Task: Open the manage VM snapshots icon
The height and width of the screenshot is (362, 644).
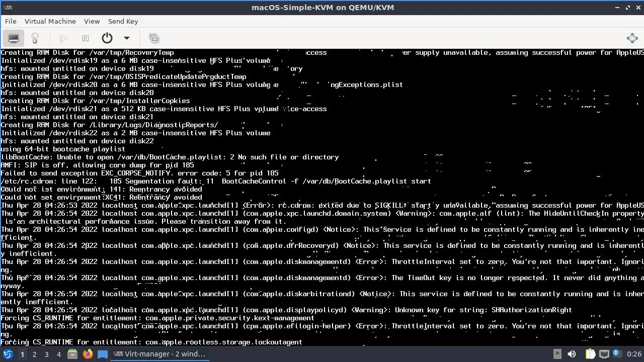Action: (154, 38)
